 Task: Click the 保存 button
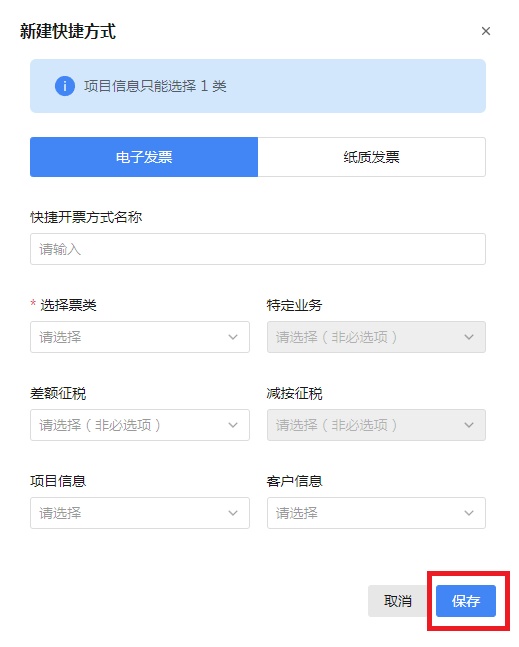466,601
